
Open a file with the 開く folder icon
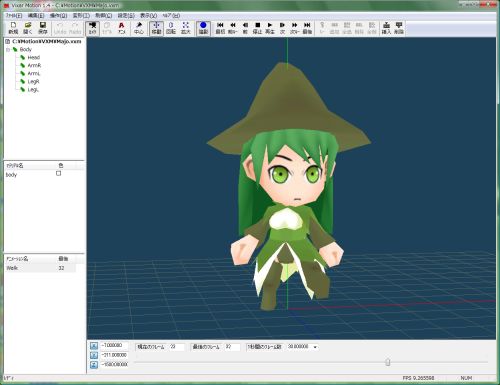[28, 28]
